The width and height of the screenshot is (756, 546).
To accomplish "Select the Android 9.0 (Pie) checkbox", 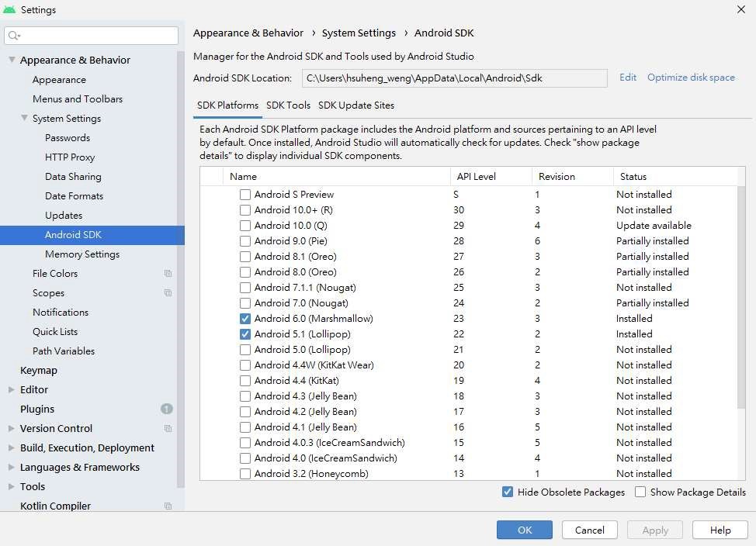I will tap(245, 241).
